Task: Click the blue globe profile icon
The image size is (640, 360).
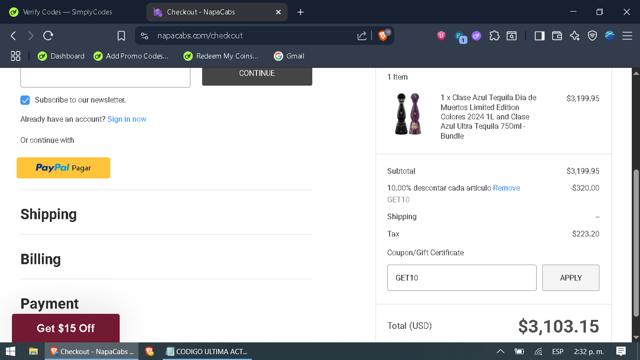Action: coord(610,36)
